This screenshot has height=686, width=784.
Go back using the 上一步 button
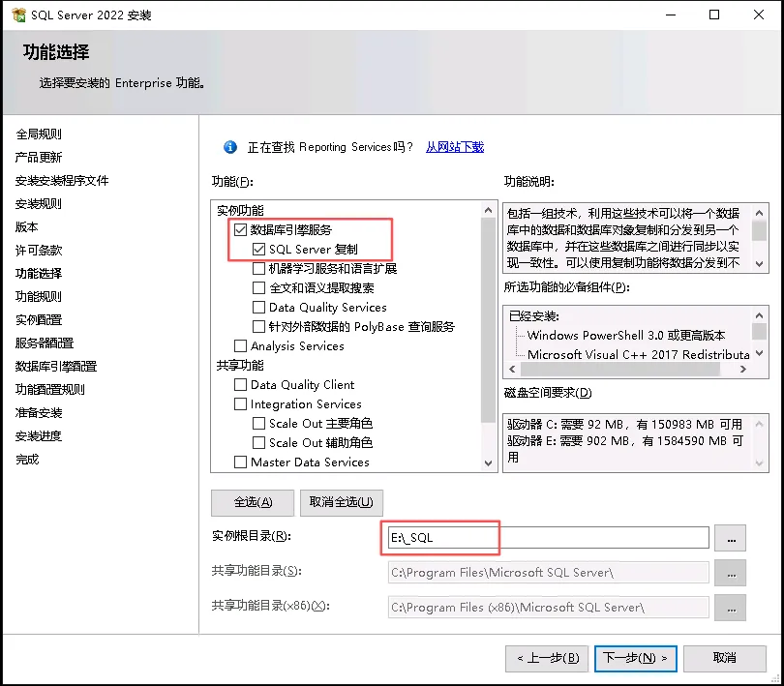pyautogui.click(x=546, y=658)
